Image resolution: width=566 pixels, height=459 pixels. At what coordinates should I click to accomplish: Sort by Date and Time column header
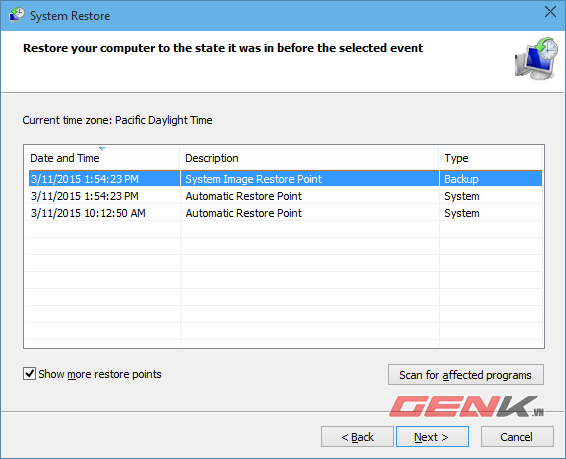pyautogui.click(x=102, y=158)
